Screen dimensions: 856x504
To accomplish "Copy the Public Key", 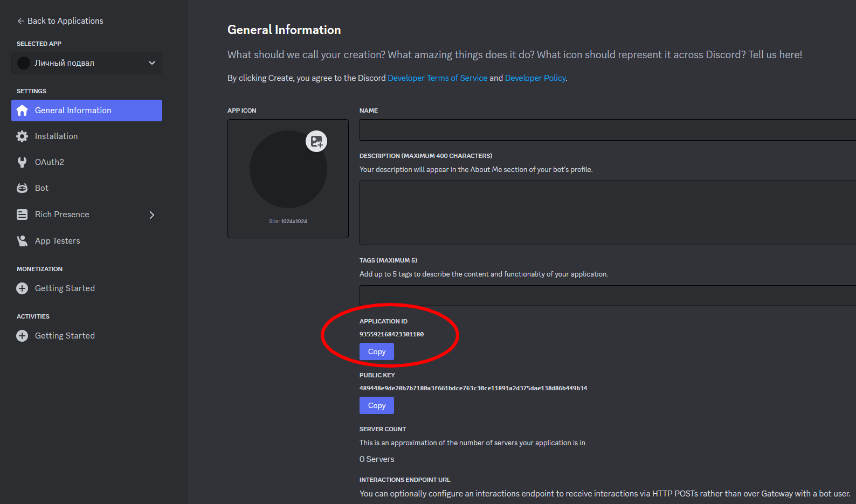I will 376,405.
